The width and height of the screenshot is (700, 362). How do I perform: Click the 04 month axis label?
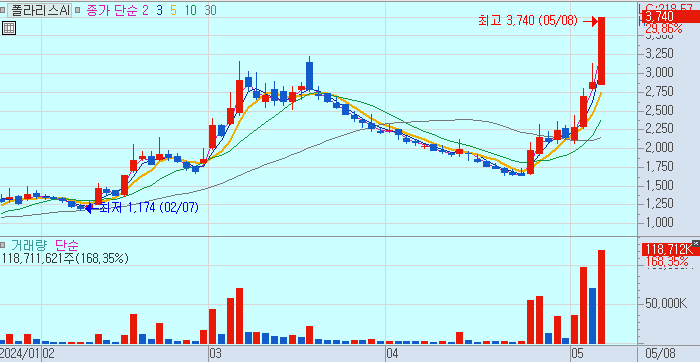click(x=392, y=354)
